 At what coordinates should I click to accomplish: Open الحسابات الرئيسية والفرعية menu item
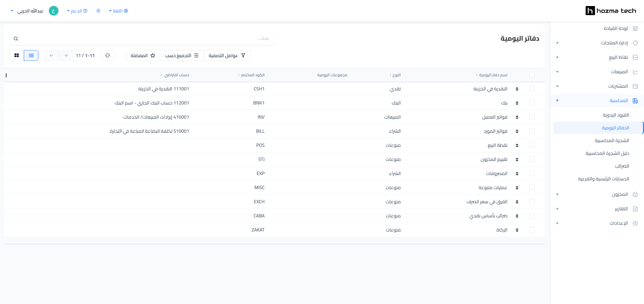(603, 179)
